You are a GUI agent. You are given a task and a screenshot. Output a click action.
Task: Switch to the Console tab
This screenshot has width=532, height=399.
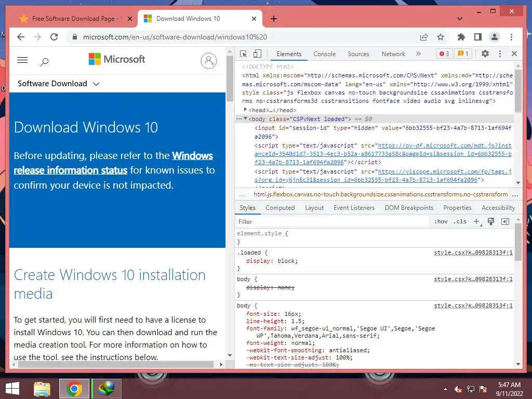point(324,54)
